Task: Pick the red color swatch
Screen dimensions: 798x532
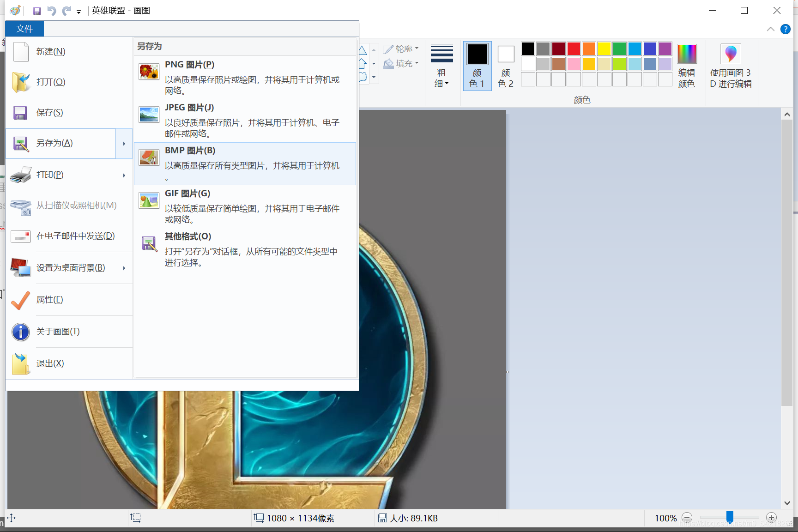Action: tap(574, 48)
